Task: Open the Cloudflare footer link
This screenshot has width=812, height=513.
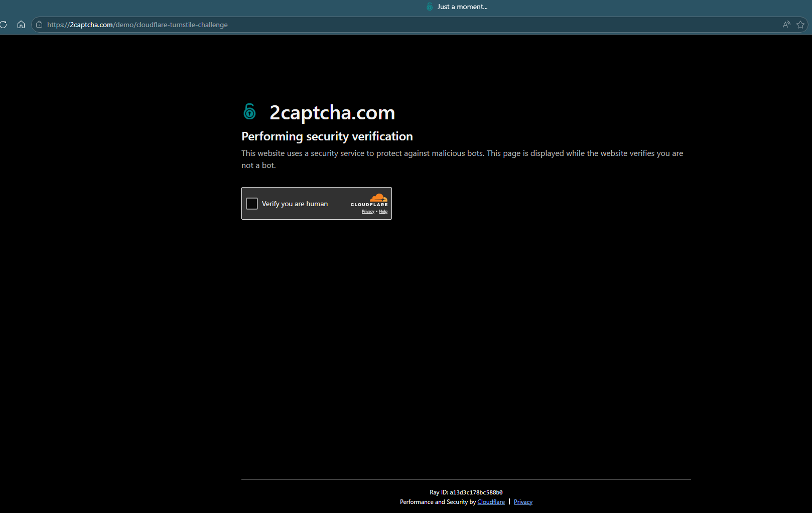Action: point(491,502)
